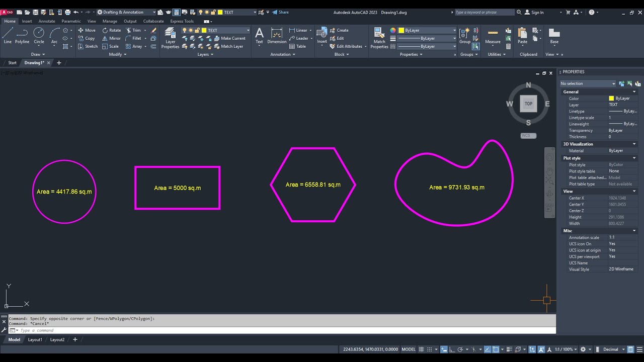The width and height of the screenshot is (644, 362).
Task: Open the No selection dropdown in Properties palette
Action: (588, 83)
